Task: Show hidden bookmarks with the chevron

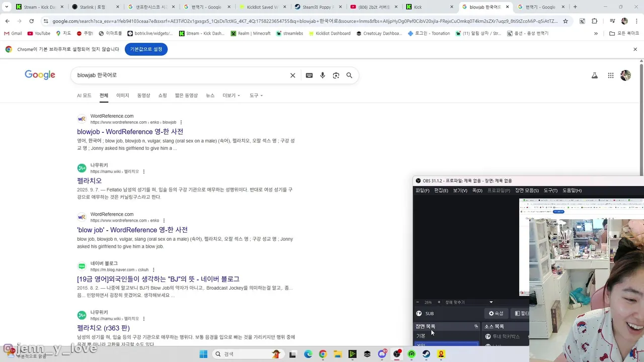Action: (596, 33)
